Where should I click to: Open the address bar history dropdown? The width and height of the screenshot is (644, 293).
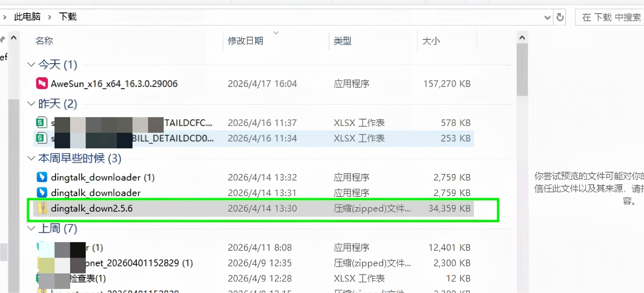[x=548, y=17]
